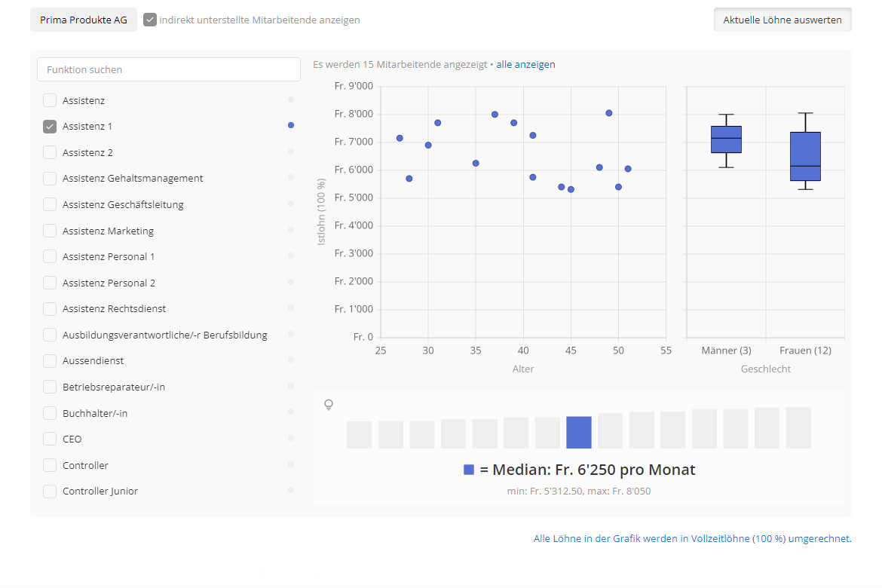The height and width of the screenshot is (588, 882).
Task: Click the highest data point at age 49
Action: [609, 113]
